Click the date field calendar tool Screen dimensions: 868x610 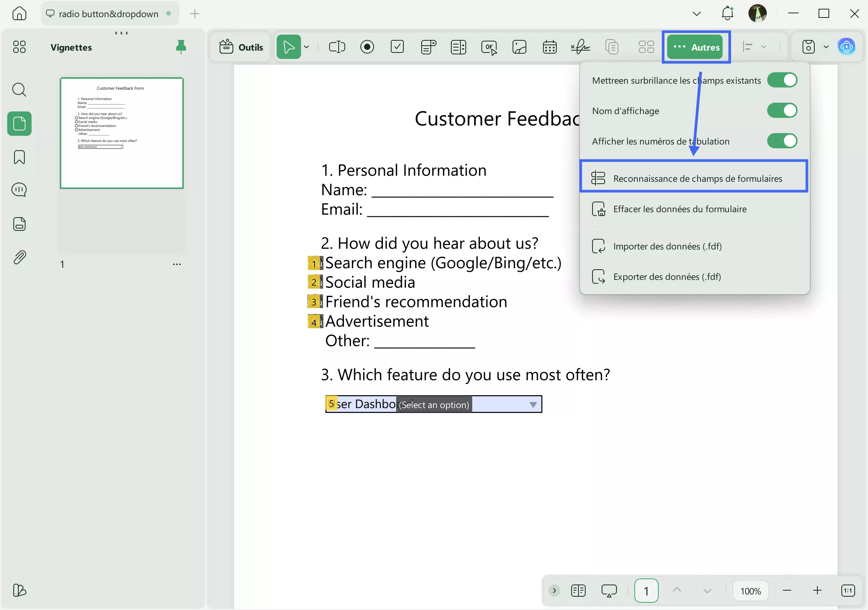tap(549, 47)
